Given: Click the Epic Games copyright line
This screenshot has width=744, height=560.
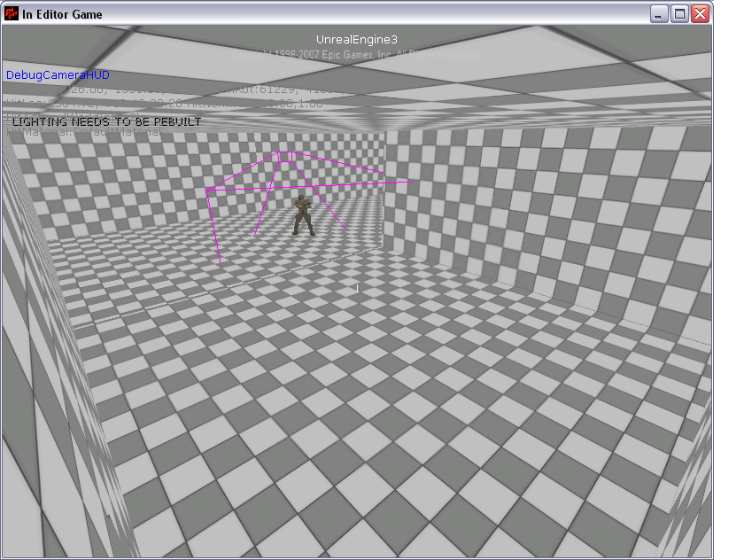Looking at the screenshot, I should pyautogui.click(x=357, y=54).
